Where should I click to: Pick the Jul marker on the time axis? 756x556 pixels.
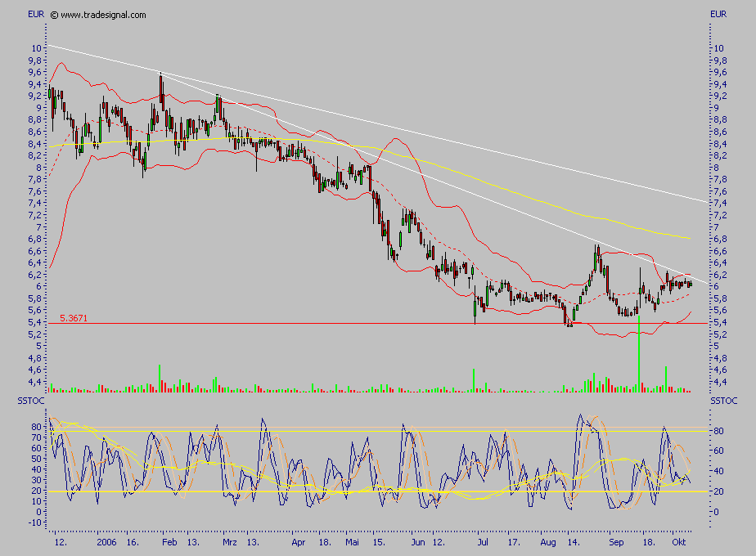[x=483, y=541]
